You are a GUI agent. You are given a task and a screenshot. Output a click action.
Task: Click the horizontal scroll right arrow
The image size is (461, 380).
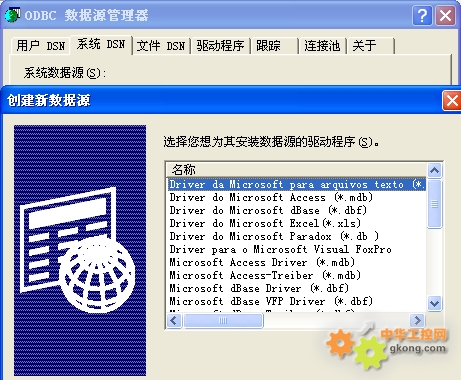[417, 321]
